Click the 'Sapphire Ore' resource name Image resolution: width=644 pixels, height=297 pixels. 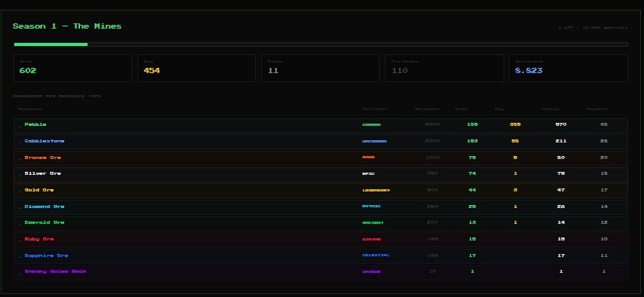(46, 255)
